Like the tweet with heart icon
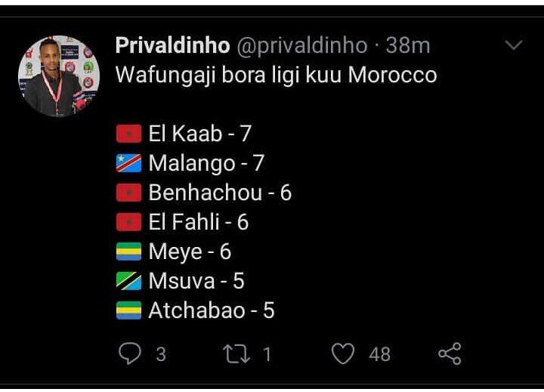The image size is (544, 392). 344,353
